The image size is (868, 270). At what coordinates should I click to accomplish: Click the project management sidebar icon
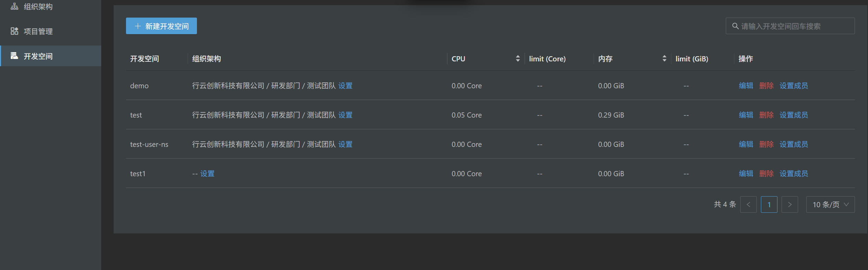click(x=14, y=31)
